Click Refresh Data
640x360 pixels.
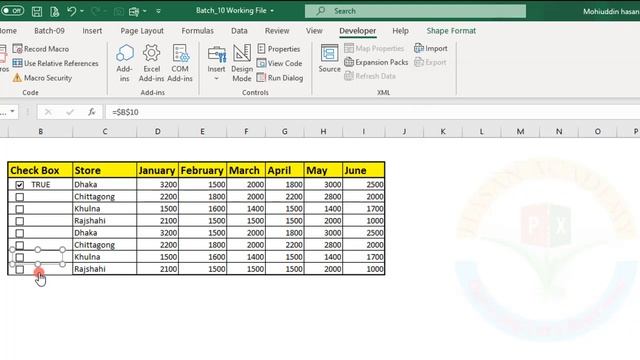point(370,76)
